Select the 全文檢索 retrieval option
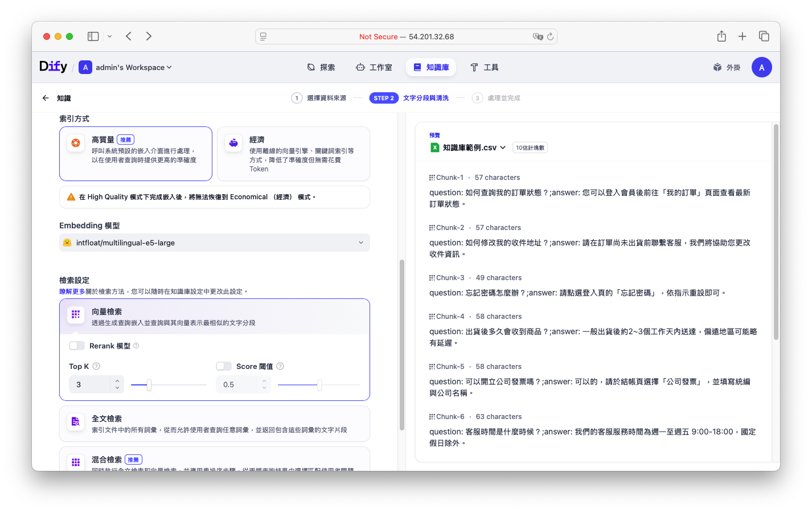Screen dimensions: 812x513 [x=215, y=424]
